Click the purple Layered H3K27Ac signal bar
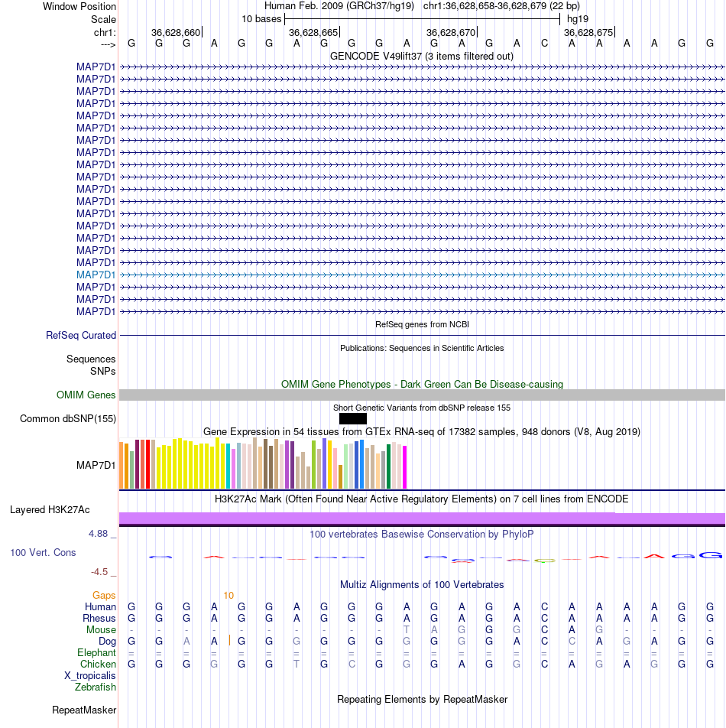Screen dimensions: 726x728 [x=422, y=518]
